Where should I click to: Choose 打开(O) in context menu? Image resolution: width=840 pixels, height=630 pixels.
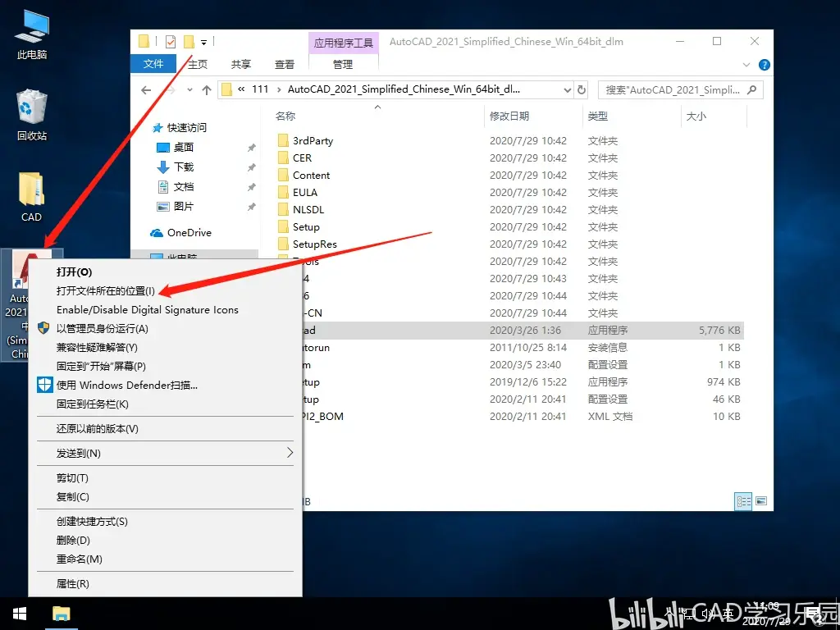(x=165, y=272)
